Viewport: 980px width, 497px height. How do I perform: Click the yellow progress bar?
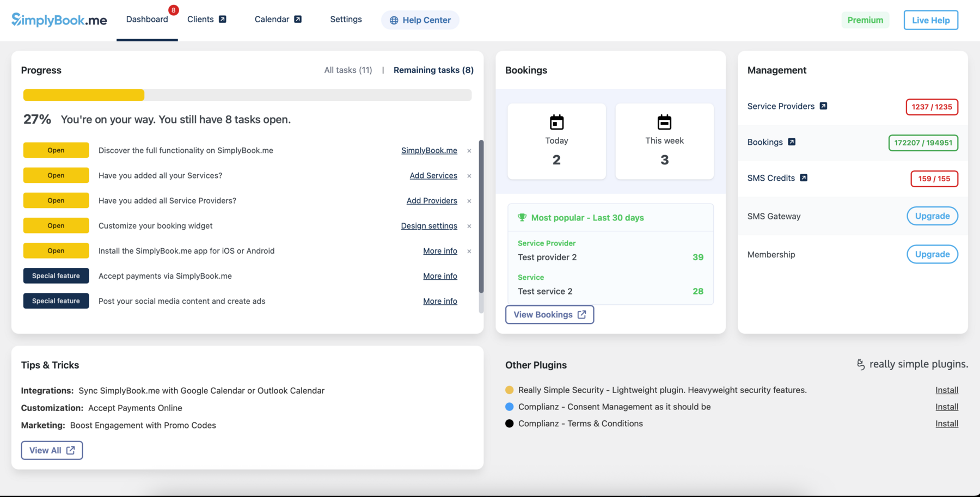[83, 95]
